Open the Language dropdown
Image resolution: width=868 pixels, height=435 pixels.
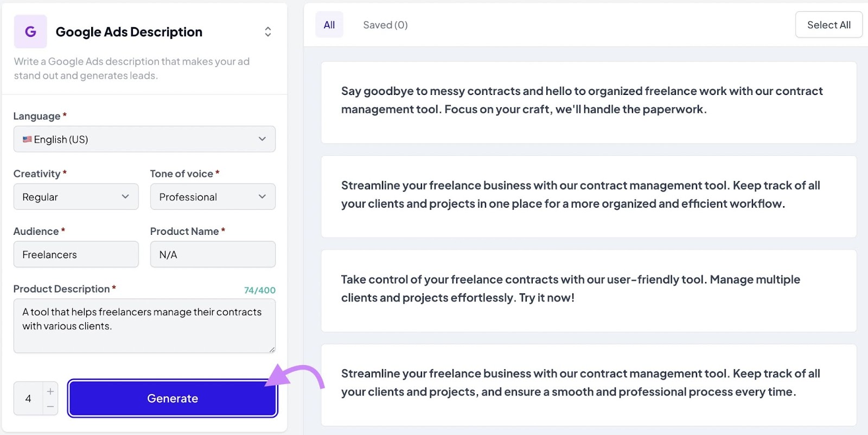144,139
